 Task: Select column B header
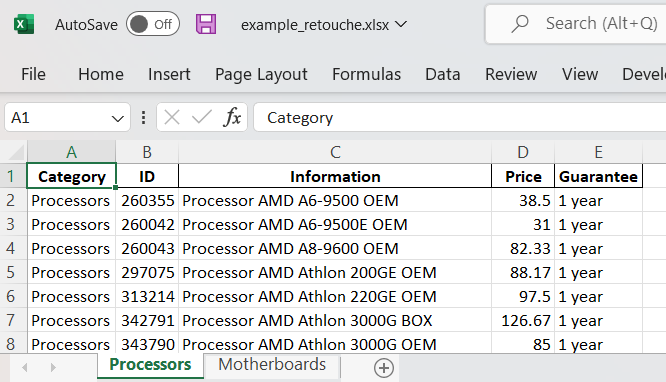[x=147, y=152]
